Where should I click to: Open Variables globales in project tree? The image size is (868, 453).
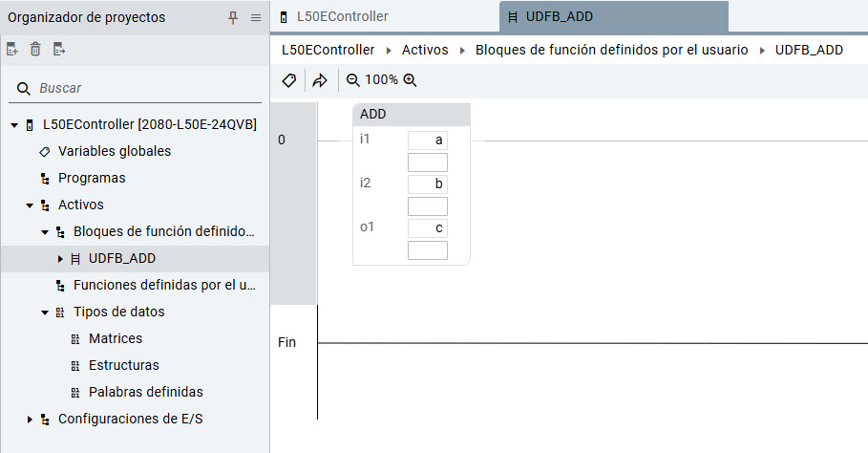114,151
